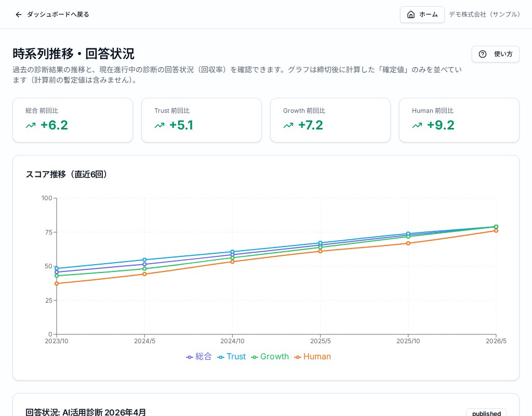Screen dimensions: 532x416
Task: Click the trend-up icon in Growth 前回比 card
Action: 288,125
